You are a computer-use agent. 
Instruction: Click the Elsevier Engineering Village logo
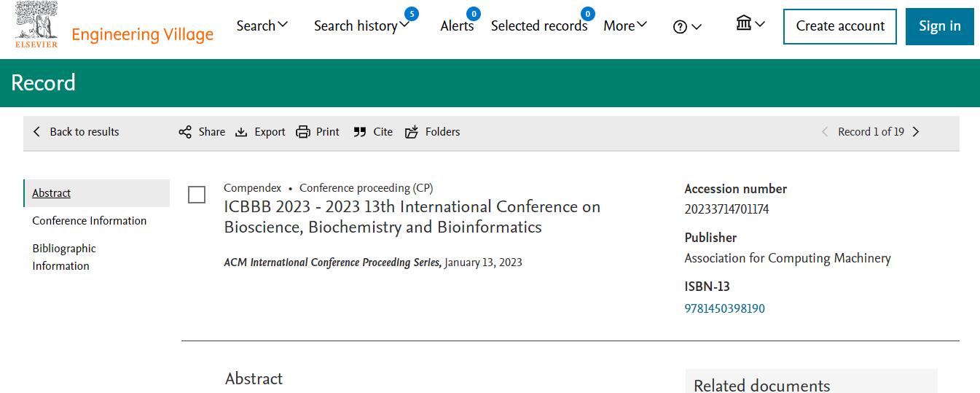(x=114, y=26)
